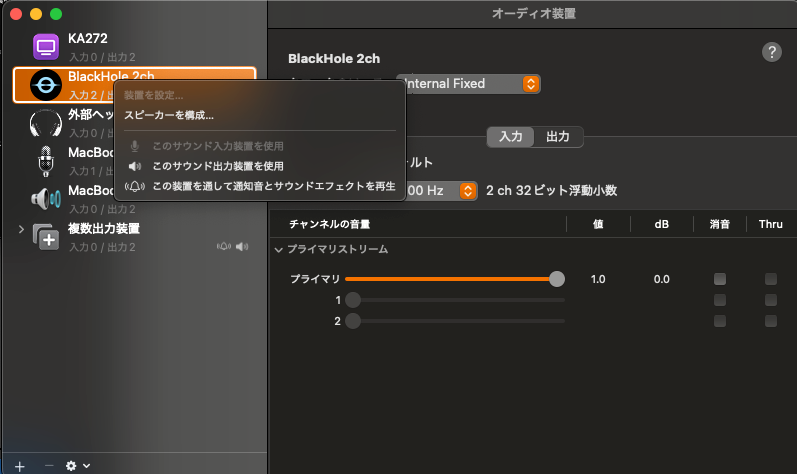Click the help question mark button
Screen dimensions: 797x474
(772, 52)
